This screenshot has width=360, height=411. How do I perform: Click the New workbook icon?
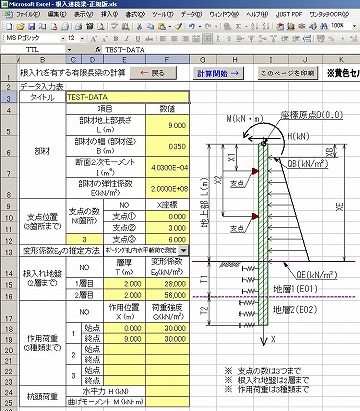click(9, 26)
